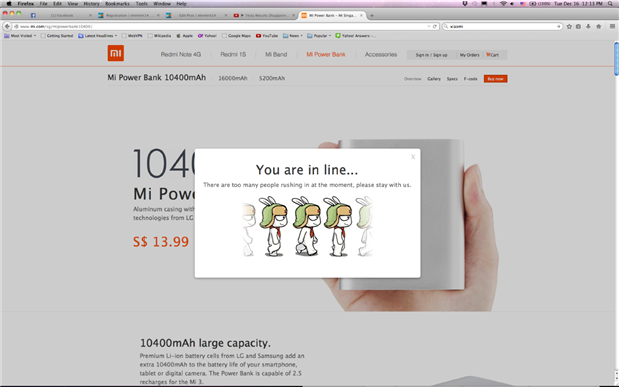Go to Mi Band page

(276, 54)
